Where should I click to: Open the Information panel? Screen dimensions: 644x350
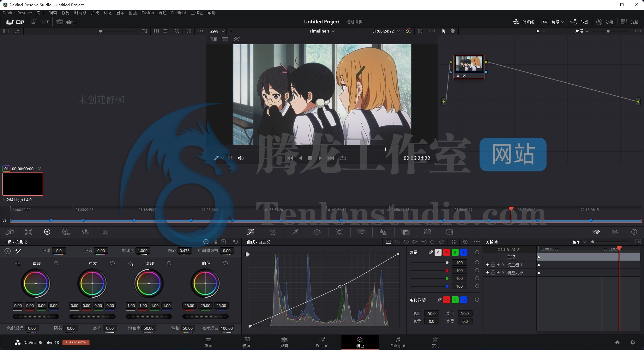click(634, 232)
